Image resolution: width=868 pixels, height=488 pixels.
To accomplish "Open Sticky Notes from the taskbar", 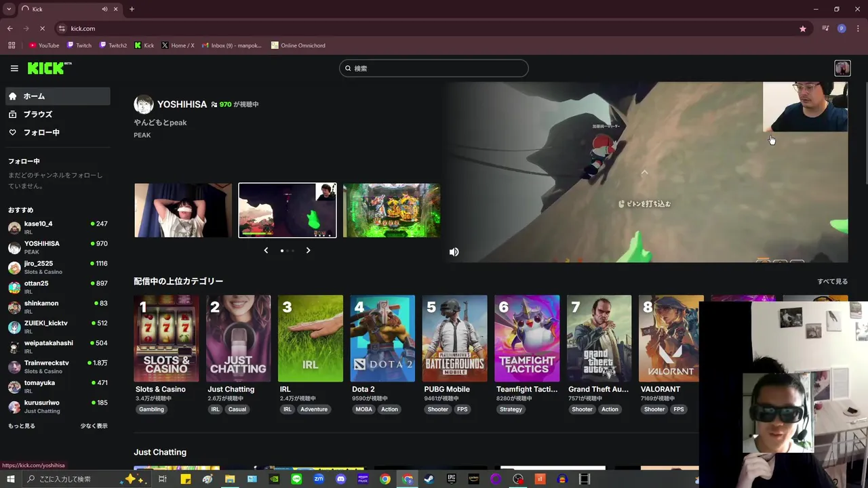I will pyautogui.click(x=185, y=479).
